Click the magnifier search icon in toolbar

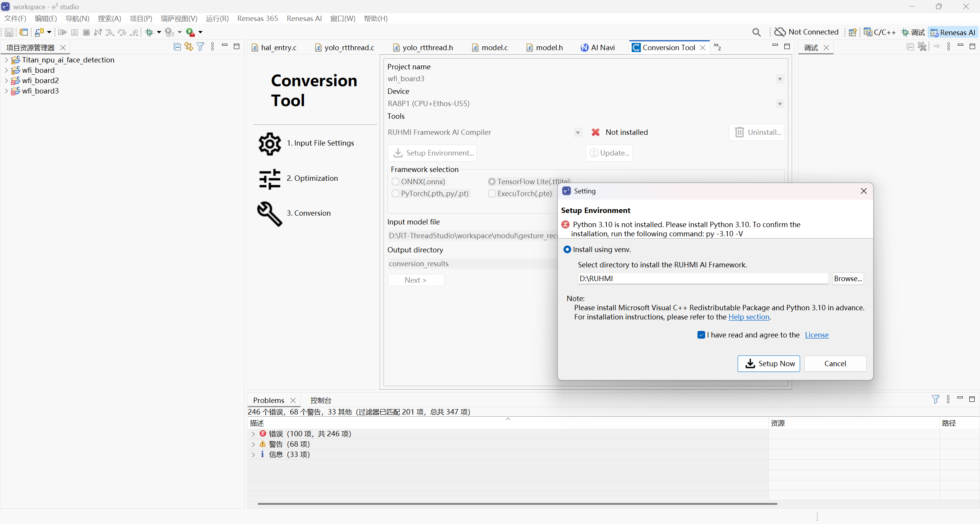pos(756,33)
